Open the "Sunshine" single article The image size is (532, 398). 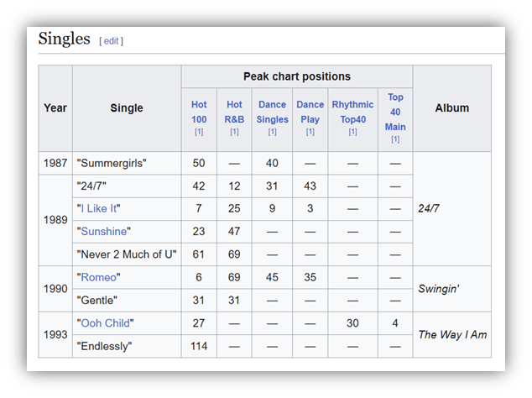pos(104,231)
